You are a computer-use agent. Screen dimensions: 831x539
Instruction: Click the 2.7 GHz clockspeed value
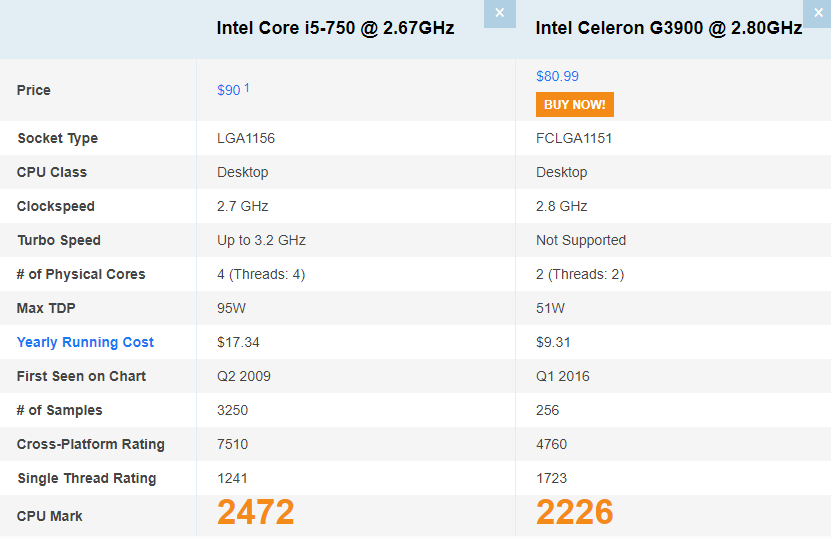243,206
